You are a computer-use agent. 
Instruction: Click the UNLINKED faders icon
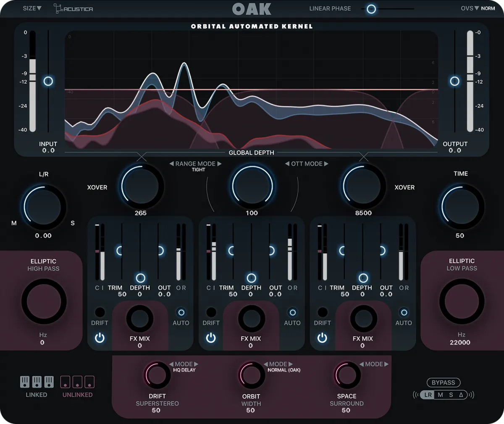coord(77,382)
